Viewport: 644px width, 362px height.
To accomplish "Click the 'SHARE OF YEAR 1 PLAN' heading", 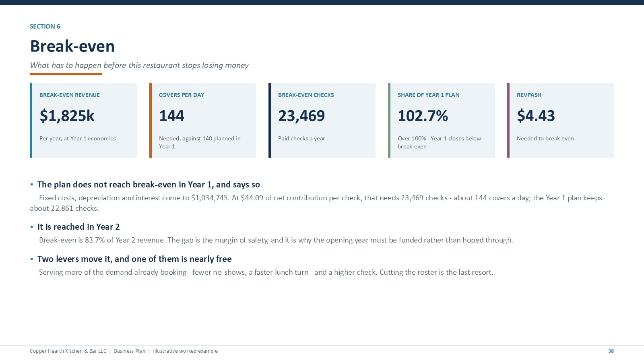I will click(428, 95).
